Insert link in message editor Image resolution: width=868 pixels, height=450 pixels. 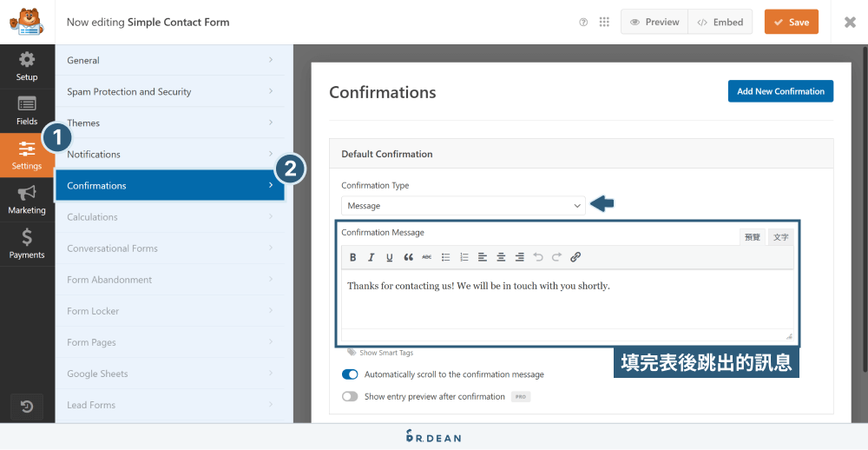coord(575,257)
